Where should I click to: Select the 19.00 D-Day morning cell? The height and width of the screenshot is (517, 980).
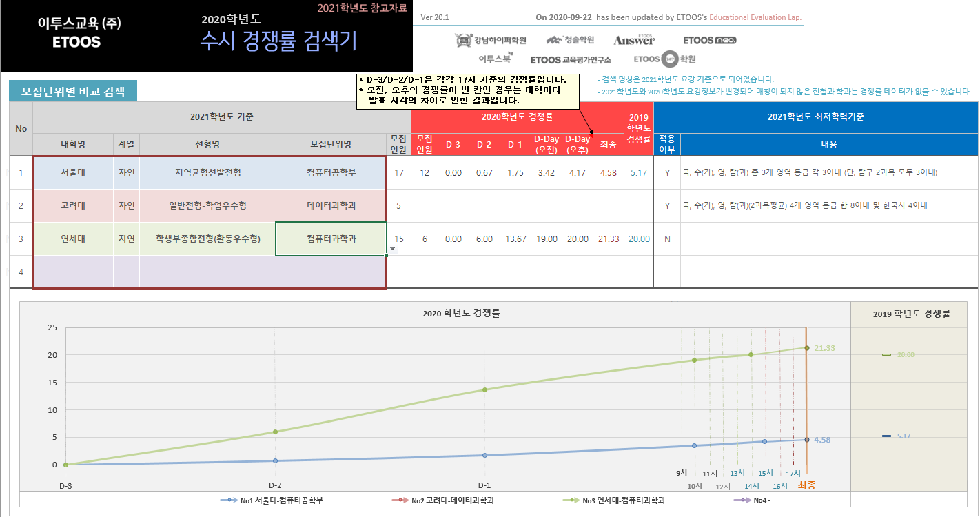547,239
